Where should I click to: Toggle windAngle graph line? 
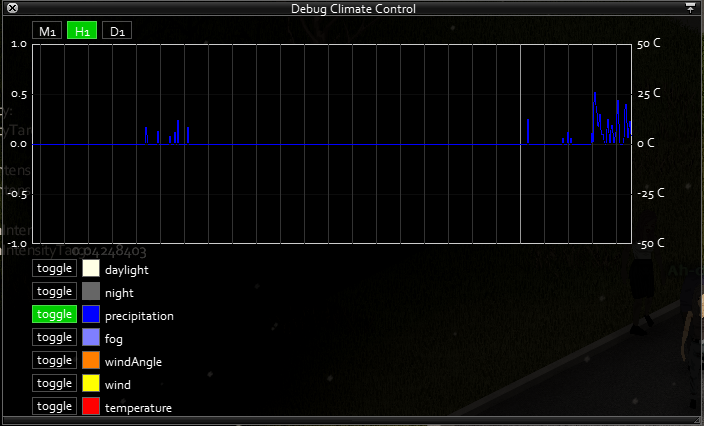click(x=54, y=360)
